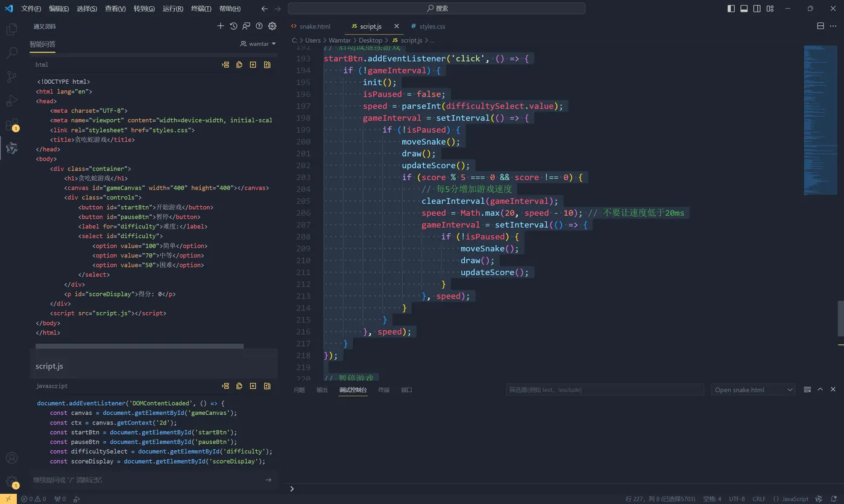The image size is (844, 504).
Task: Open the Accounts icon in activity bar
Action: coord(11,458)
